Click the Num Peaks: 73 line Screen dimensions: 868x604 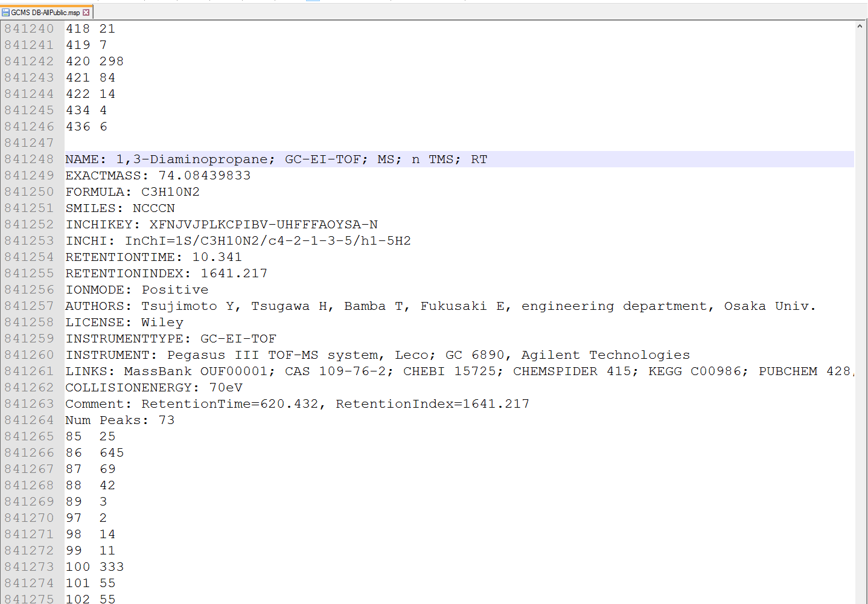(x=120, y=420)
